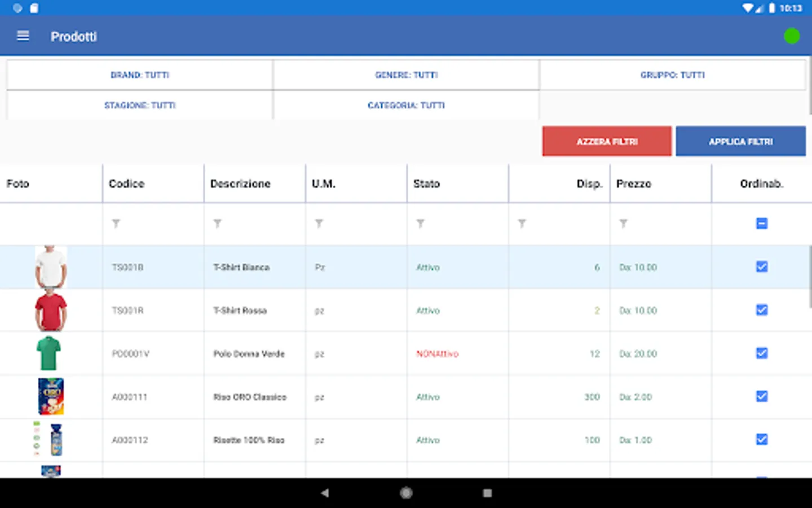
Task: Open filter for Prezzo column
Action: (x=624, y=224)
